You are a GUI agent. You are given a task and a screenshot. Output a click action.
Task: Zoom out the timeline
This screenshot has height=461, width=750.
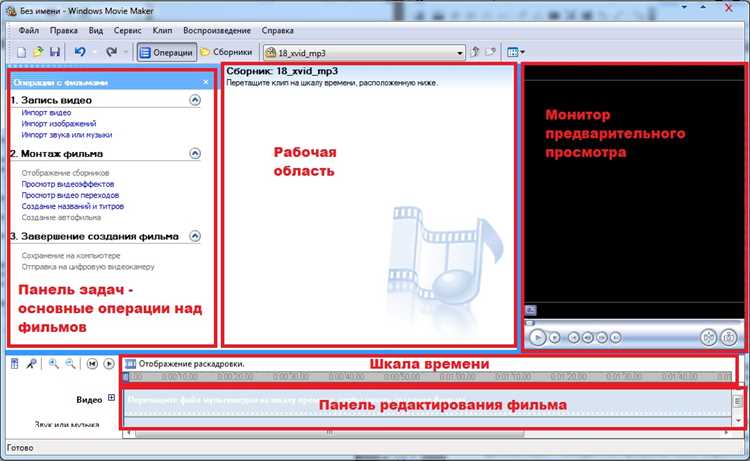tap(70, 364)
